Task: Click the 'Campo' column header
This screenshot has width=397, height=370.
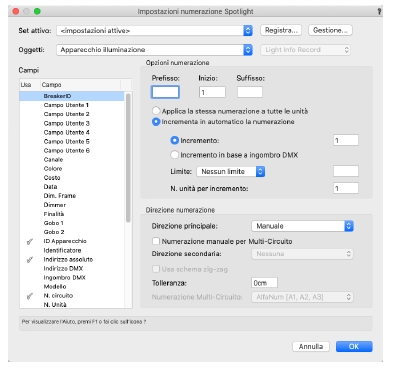Action: click(x=80, y=85)
